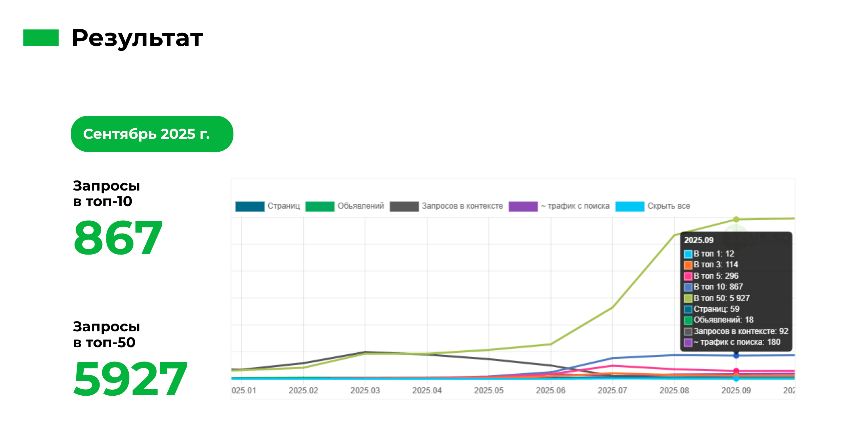Viewport: 868px width, 440px height.
Task: Click the green 867 figure
Action: pos(118,237)
